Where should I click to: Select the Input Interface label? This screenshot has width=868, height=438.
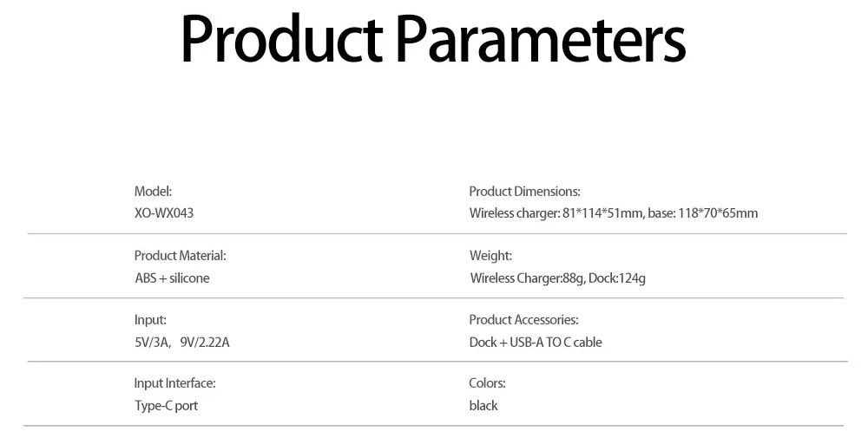tap(175, 383)
